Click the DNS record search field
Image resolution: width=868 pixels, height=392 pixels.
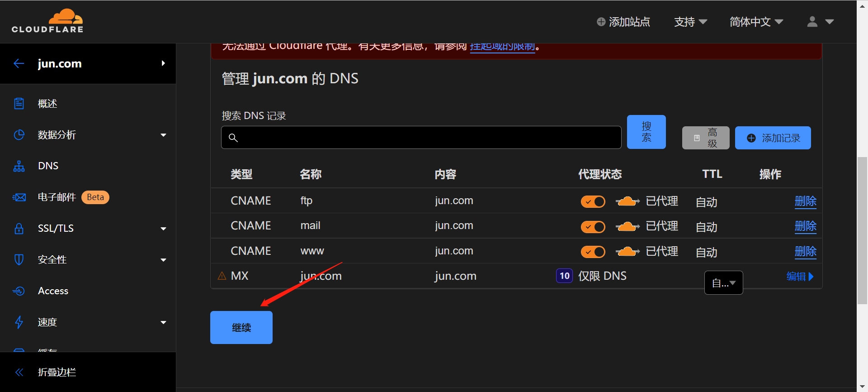pos(421,137)
